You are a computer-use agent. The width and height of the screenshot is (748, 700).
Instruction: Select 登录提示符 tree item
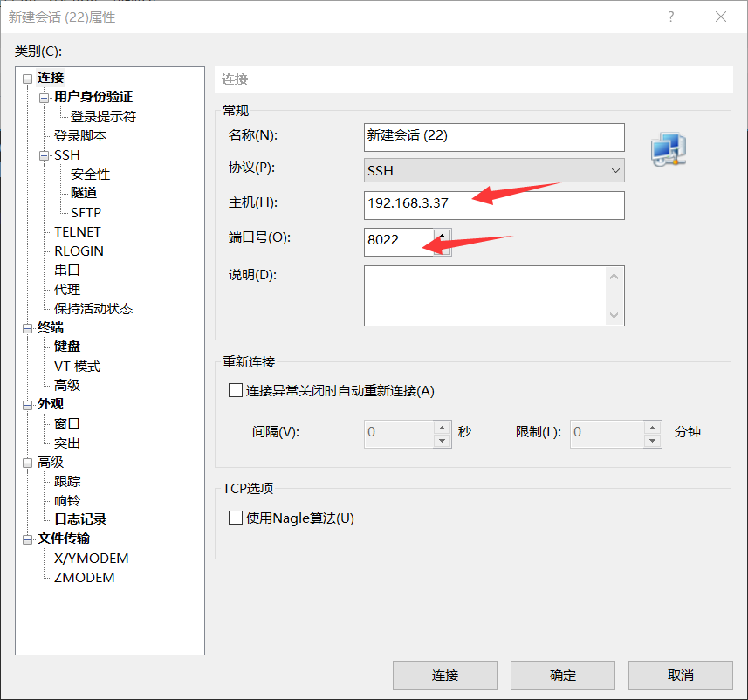click(104, 116)
